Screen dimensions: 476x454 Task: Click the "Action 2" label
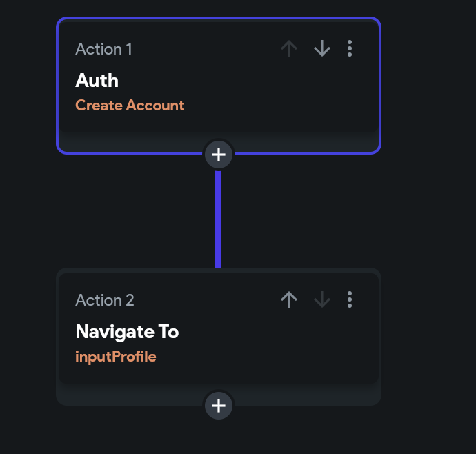(x=105, y=300)
